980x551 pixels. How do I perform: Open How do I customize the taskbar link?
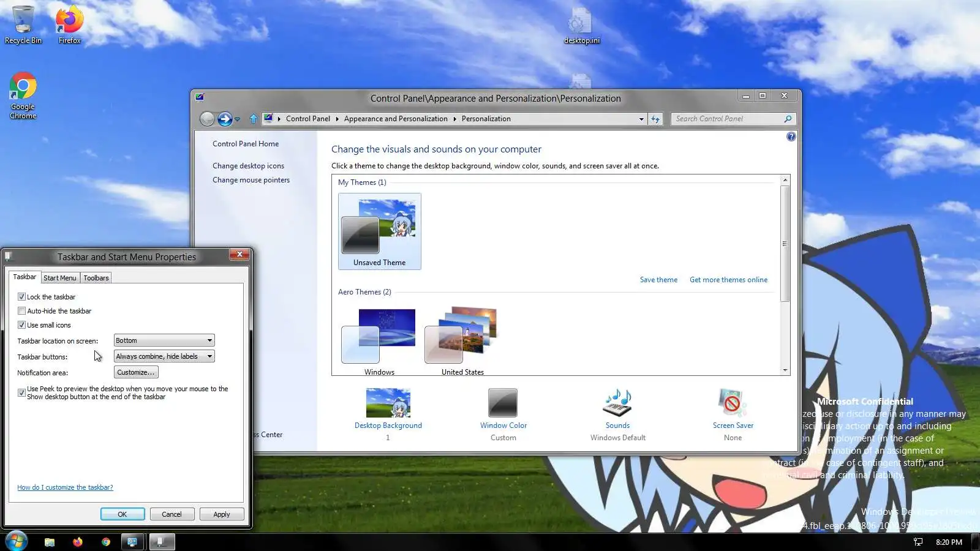pos(65,487)
